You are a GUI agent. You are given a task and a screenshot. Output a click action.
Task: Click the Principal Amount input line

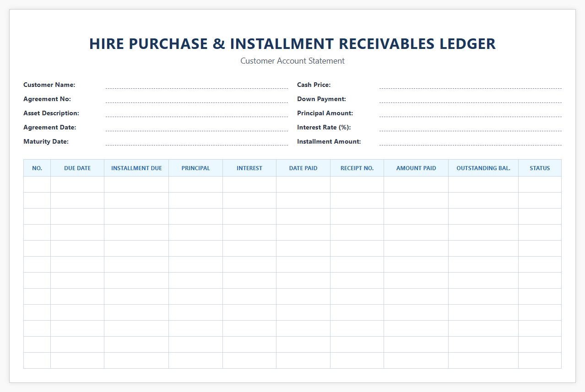[471, 113]
